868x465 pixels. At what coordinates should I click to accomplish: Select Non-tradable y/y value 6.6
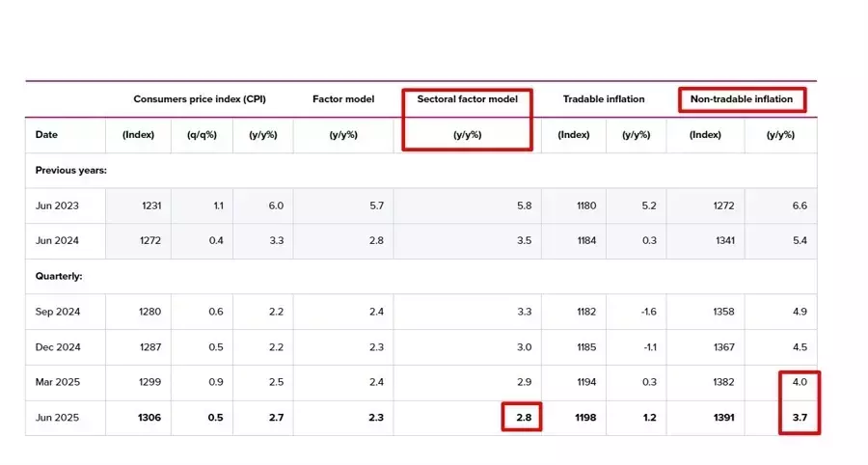click(x=800, y=205)
